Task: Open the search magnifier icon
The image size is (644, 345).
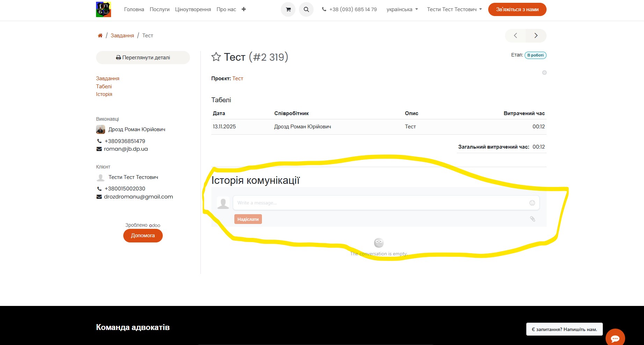Action: coord(306,9)
